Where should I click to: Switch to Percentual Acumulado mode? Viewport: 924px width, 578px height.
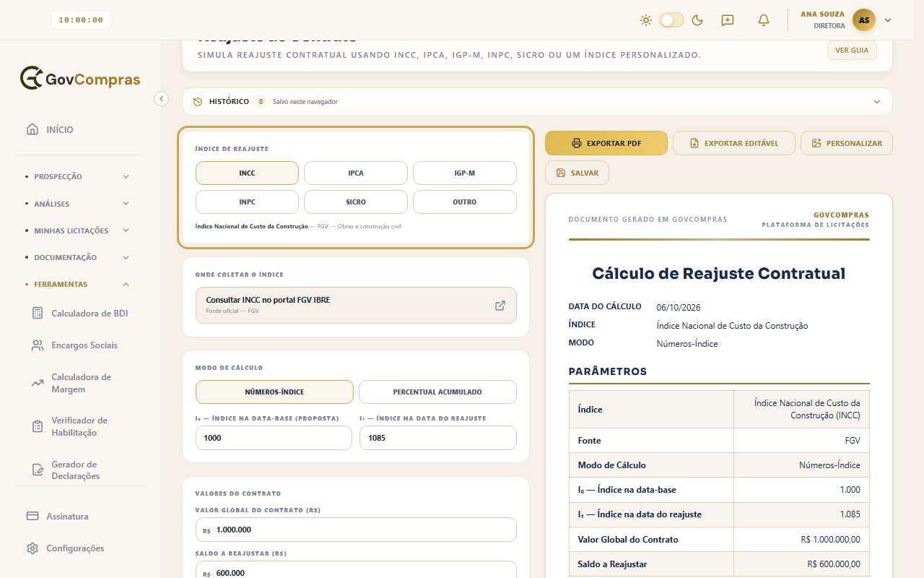437,392
